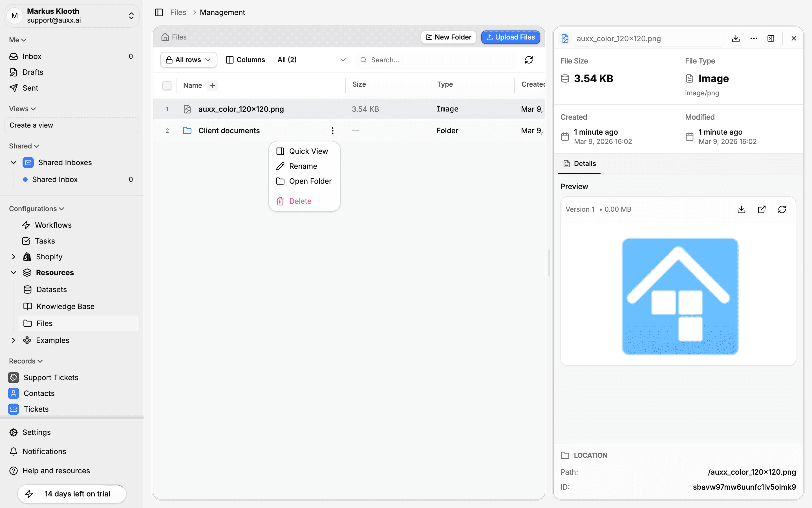This screenshot has height=508, width=812.
Task: Collapse the Views section
Action: click(23, 109)
